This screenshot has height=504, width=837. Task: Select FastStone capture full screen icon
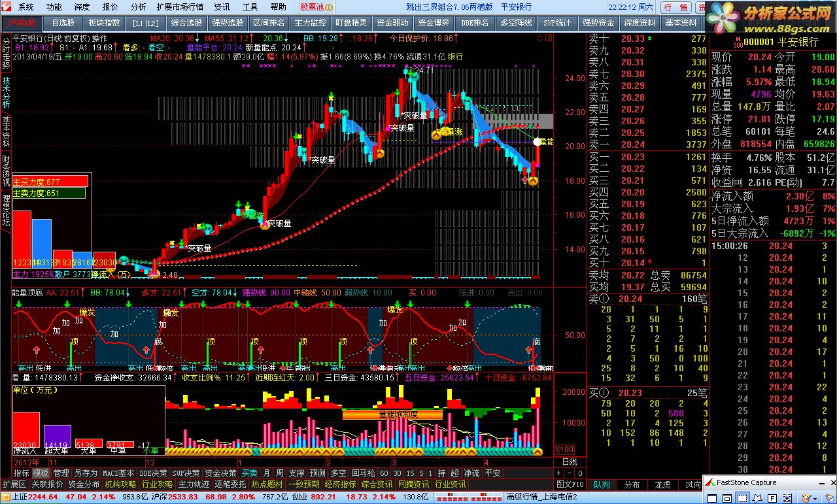click(772, 497)
